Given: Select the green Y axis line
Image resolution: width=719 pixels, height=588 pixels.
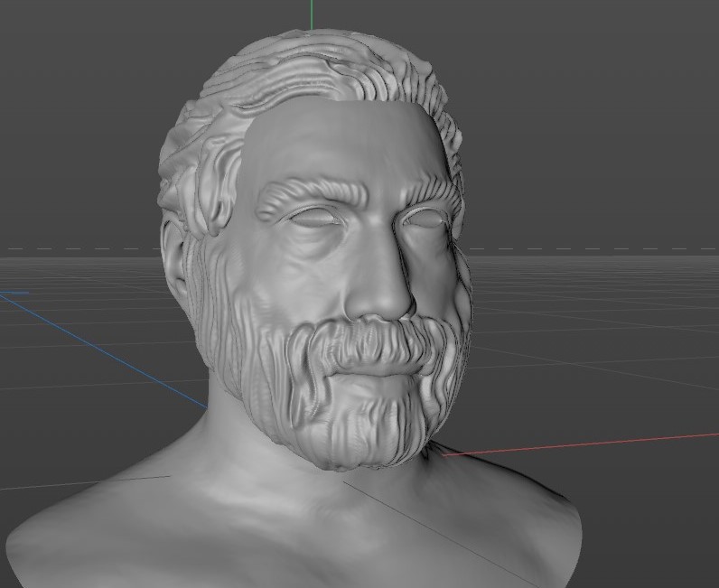Looking at the screenshot, I should (x=312, y=14).
